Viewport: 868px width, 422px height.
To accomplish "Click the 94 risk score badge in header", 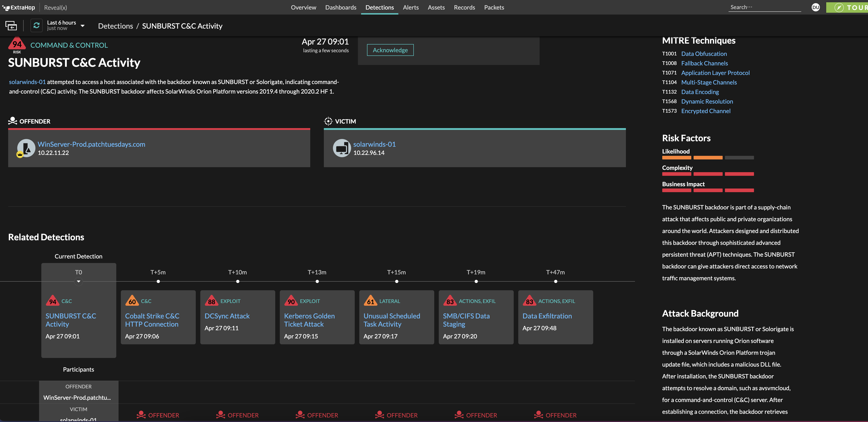I will point(17,45).
